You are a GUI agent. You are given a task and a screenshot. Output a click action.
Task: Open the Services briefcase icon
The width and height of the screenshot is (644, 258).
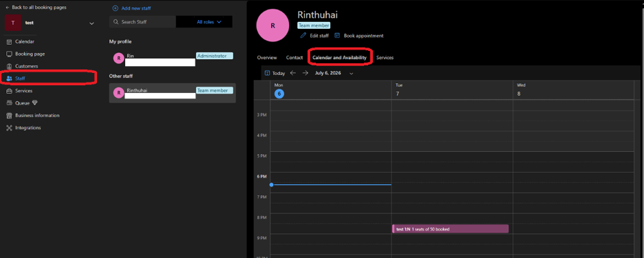pyautogui.click(x=9, y=91)
